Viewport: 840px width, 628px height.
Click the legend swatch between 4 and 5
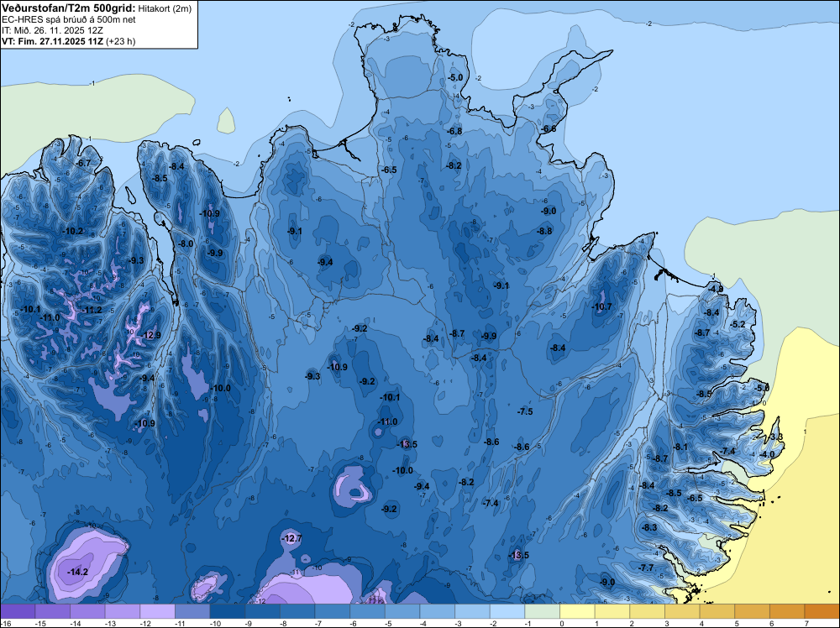pos(717,611)
